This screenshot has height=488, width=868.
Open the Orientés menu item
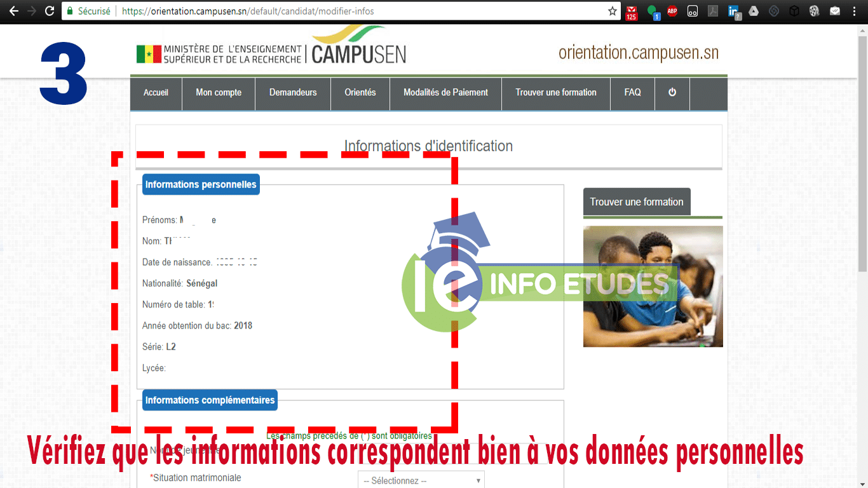[x=360, y=92]
